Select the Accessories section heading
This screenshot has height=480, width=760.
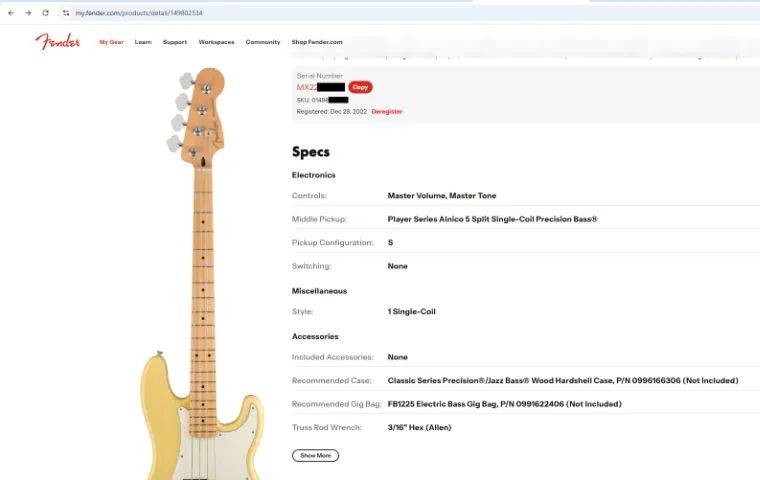[x=315, y=336]
